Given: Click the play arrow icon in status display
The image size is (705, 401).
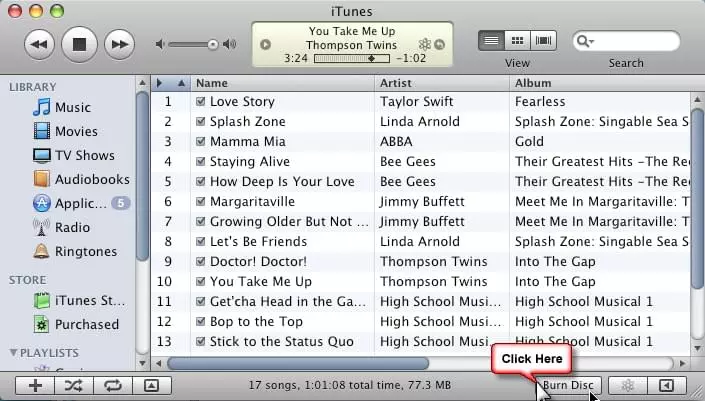Looking at the screenshot, I should click(x=265, y=45).
